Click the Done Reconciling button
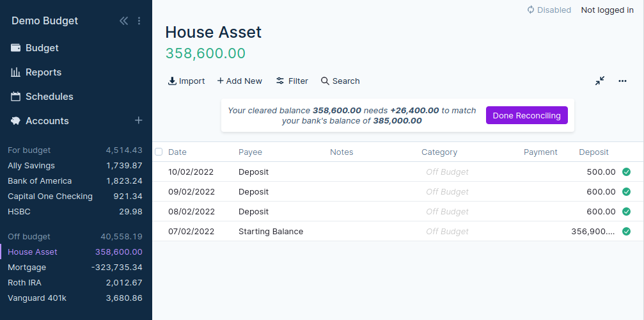This screenshot has width=644, height=320. 526,116
